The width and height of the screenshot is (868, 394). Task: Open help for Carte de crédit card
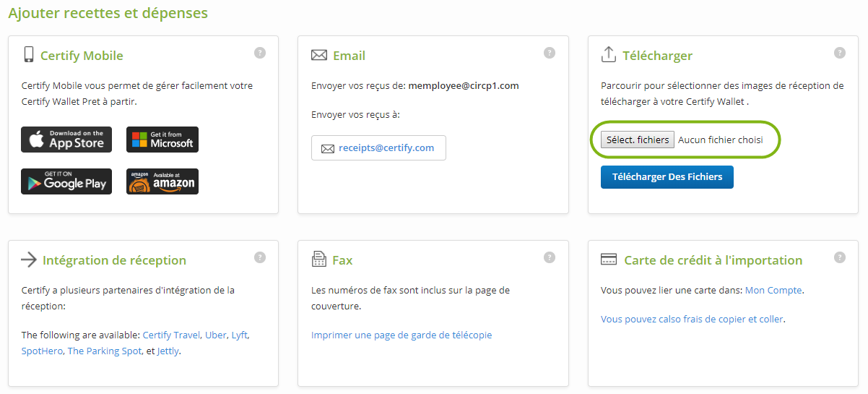(840, 257)
